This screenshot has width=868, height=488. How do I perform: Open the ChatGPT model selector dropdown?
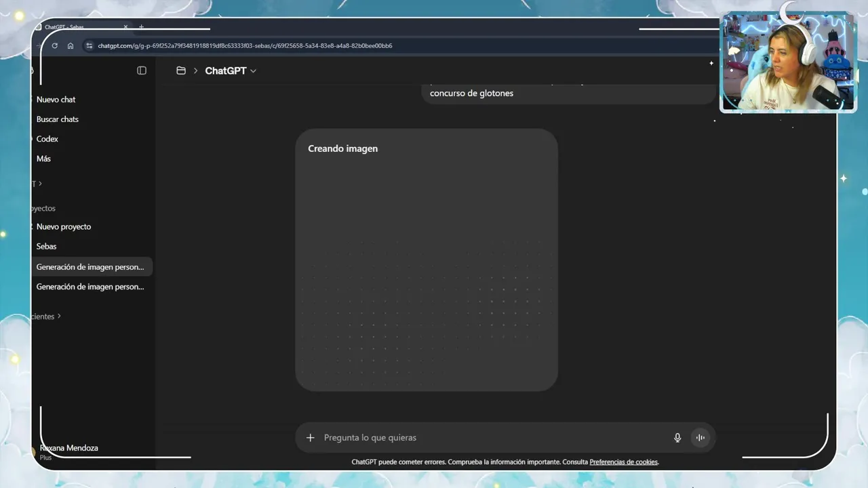(x=231, y=70)
